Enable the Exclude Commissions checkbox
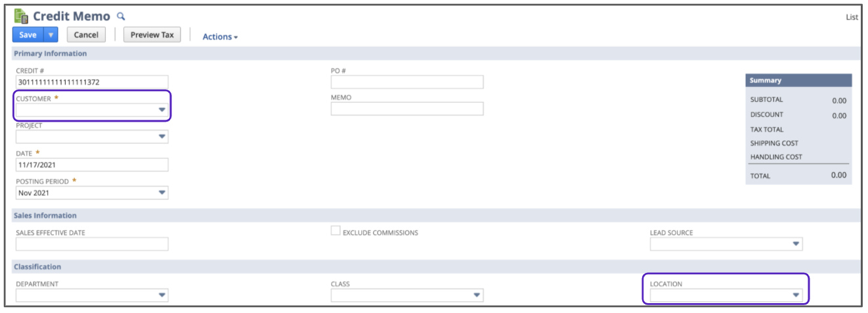The width and height of the screenshot is (868, 313). (336, 231)
